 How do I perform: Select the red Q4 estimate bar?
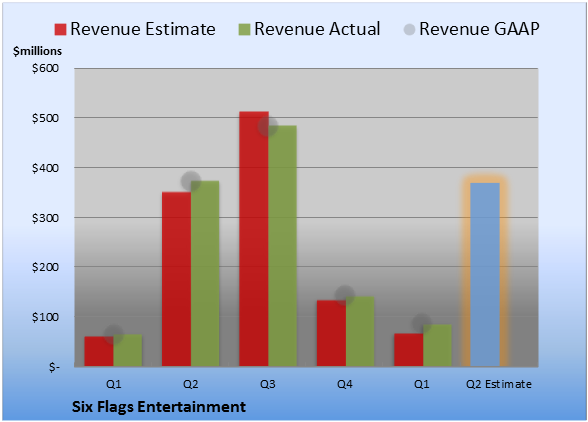point(331,333)
